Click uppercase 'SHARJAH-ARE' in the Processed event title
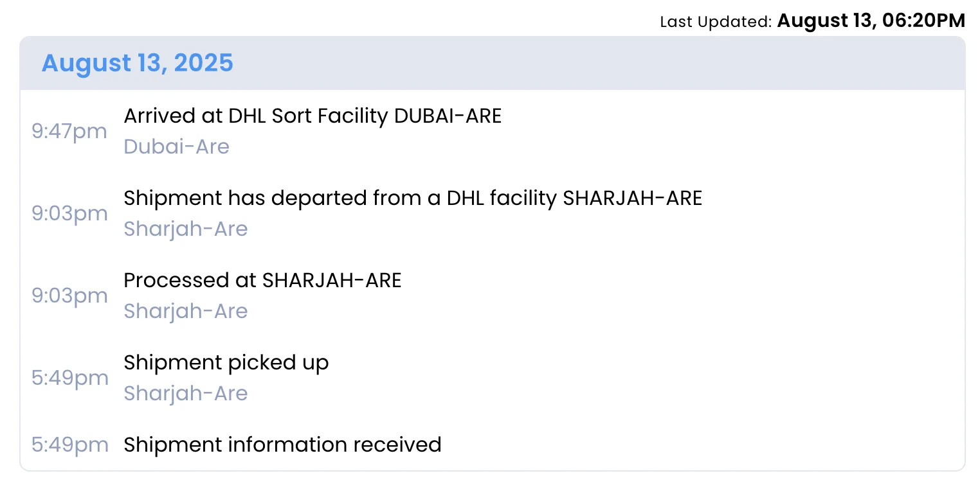This screenshot has width=980, height=487. [332, 281]
